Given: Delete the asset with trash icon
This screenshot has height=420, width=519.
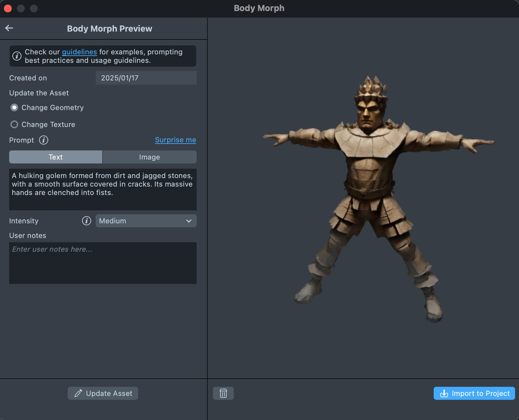Looking at the screenshot, I should click(x=223, y=393).
